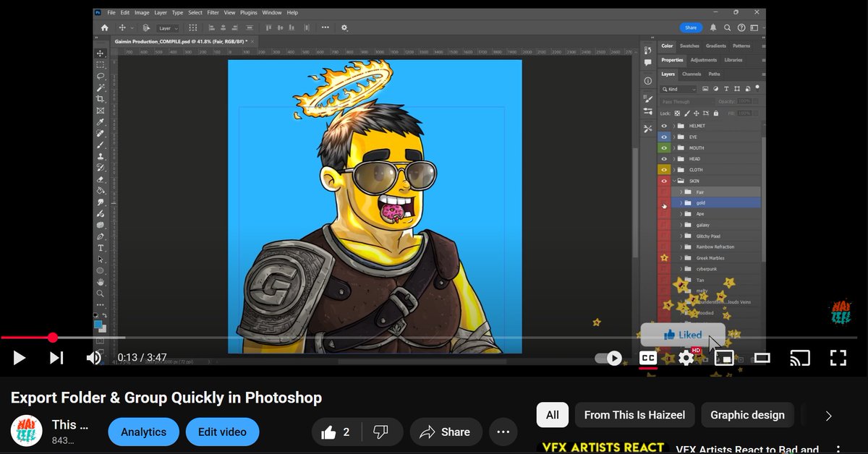The image size is (868, 454).
Task: Switch to miniplayer mode
Action: click(x=724, y=357)
